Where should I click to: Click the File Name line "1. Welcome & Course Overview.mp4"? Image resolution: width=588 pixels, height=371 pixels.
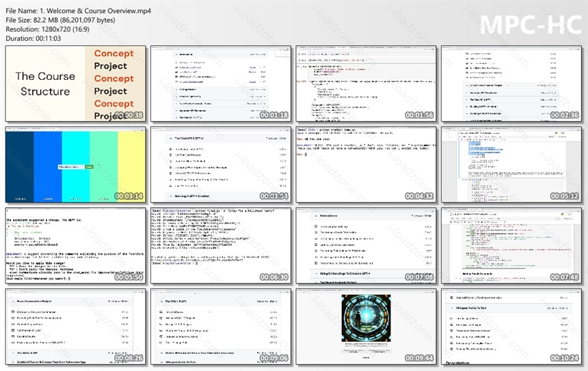tap(78, 11)
